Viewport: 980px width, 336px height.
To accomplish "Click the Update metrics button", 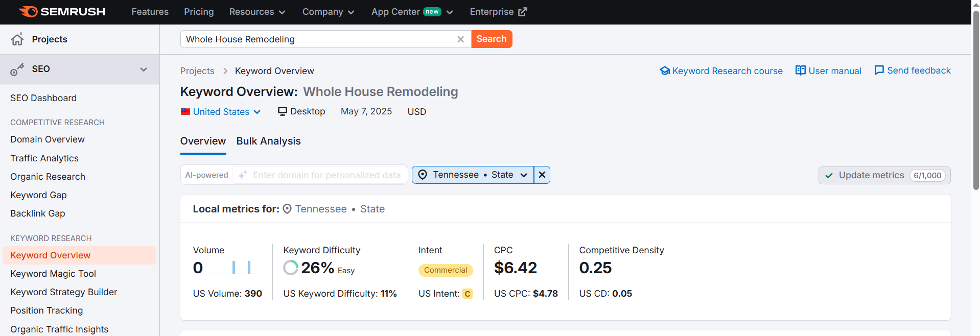I will pyautogui.click(x=884, y=175).
